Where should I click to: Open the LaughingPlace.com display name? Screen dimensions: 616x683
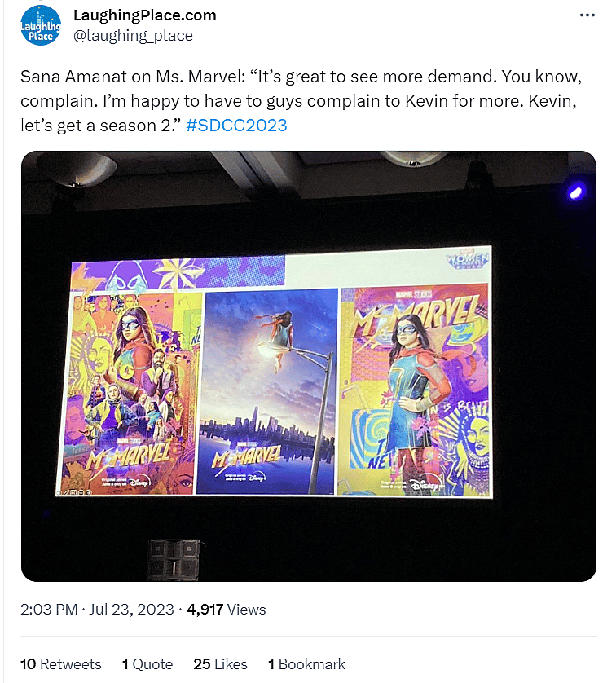click(x=144, y=15)
